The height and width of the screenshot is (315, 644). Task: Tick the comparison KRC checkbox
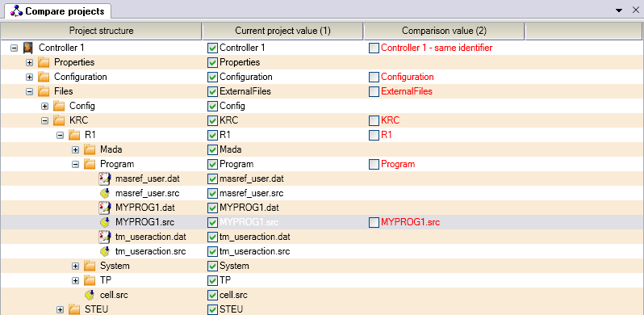pos(374,120)
